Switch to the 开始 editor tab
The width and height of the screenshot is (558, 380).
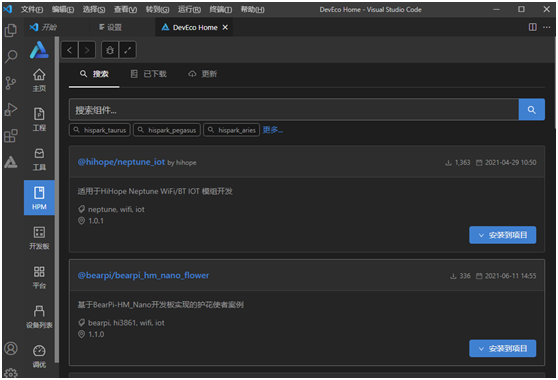(x=44, y=27)
